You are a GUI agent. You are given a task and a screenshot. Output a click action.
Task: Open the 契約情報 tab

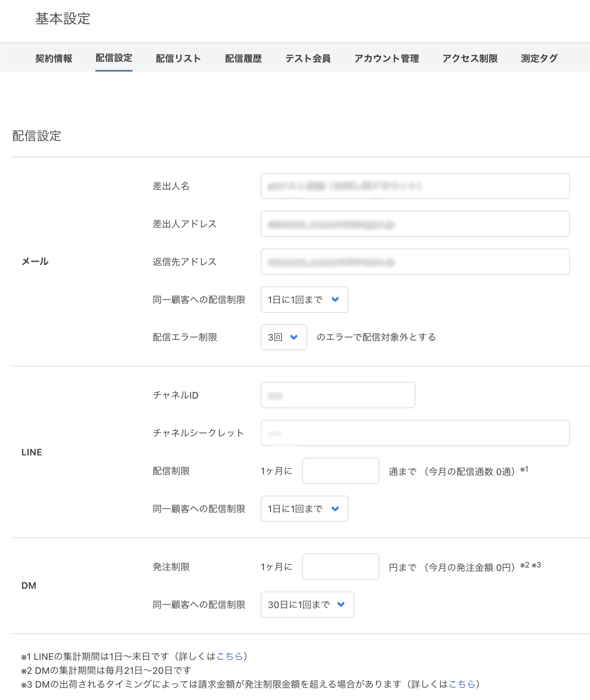(54, 58)
